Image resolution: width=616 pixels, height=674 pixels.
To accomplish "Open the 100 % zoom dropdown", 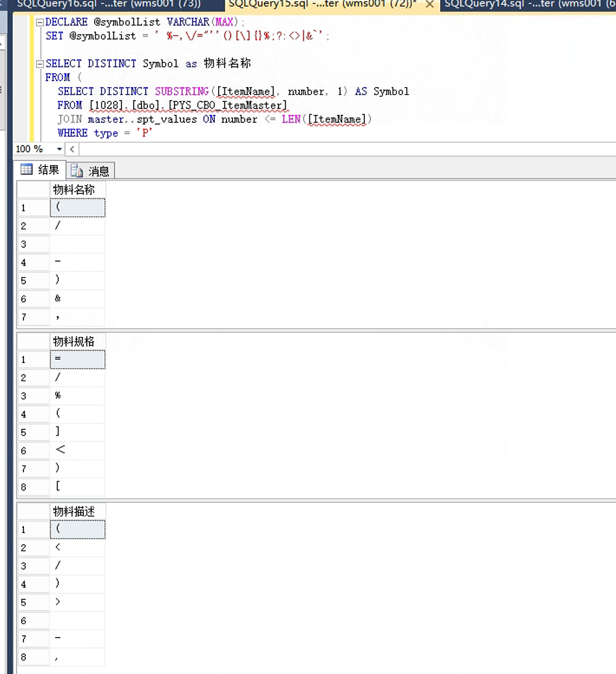I will (x=60, y=149).
